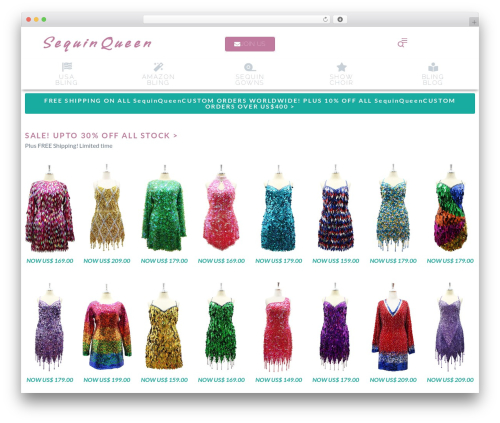The image size is (500, 423).
Task: View the green long-sleeve sequin dress
Action: [x=164, y=208]
